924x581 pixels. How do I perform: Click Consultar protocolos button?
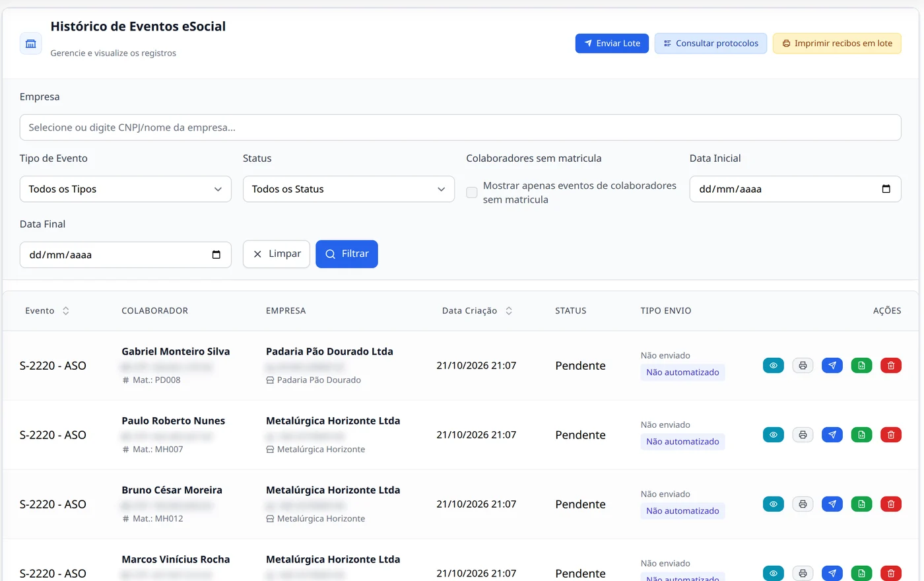pyautogui.click(x=711, y=44)
